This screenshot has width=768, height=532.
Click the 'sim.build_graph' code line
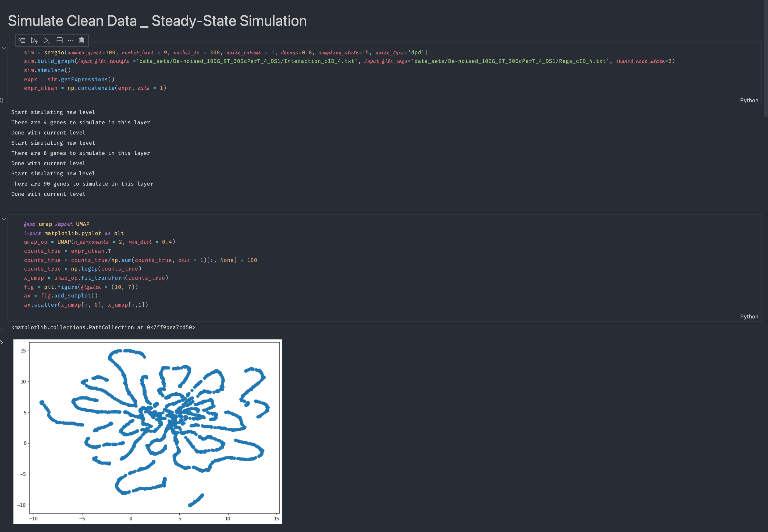point(349,61)
